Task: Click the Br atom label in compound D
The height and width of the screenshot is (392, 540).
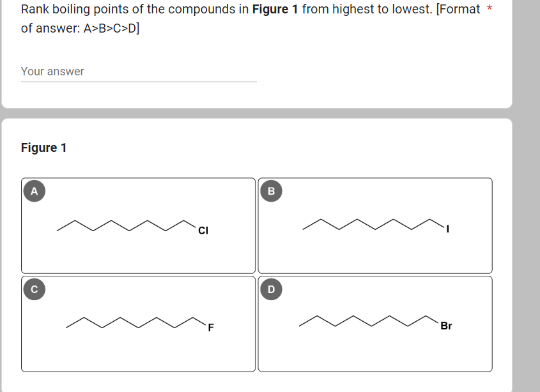Action: [x=446, y=326]
